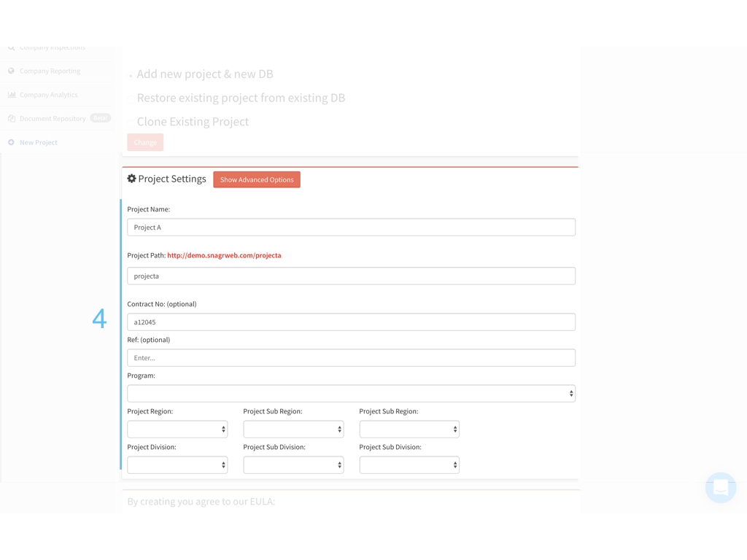Open Document Repository in sidebar
747x560 pixels.
point(53,119)
